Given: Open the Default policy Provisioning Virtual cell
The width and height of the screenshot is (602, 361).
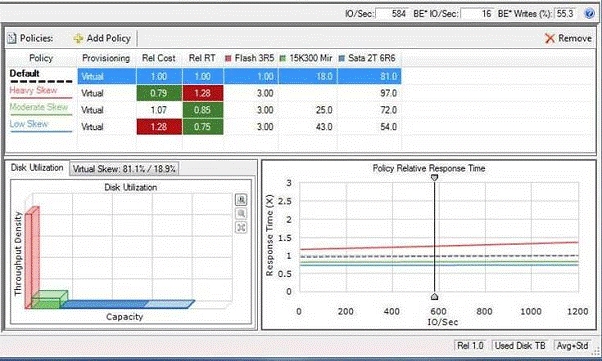Looking at the screenshot, I should 107,76.
